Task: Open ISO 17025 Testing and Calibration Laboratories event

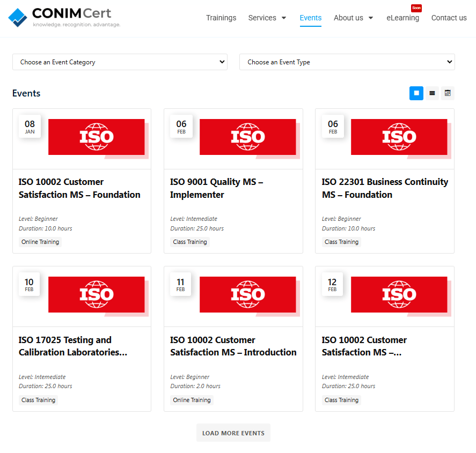Action: point(73,346)
